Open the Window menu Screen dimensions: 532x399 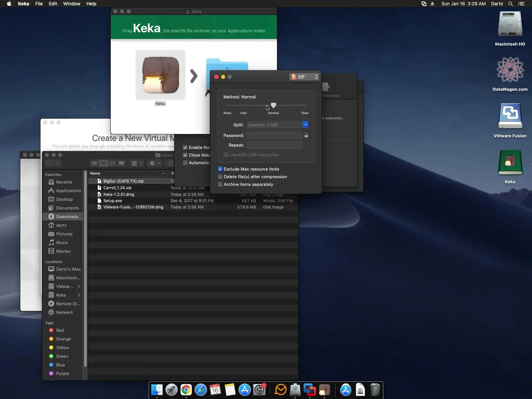point(72,4)
